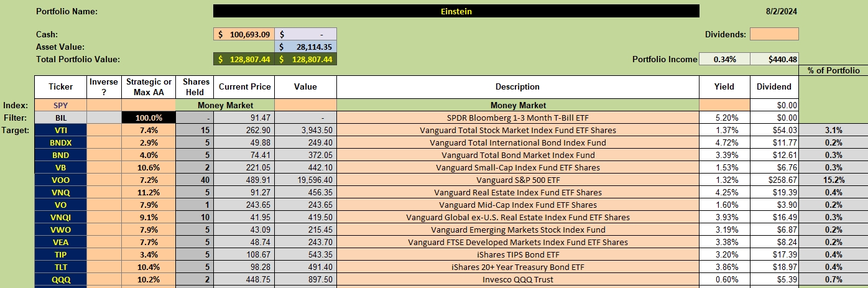Image resolution: width=868 pixels, height=288 pixels.
Task: Select the BND ticker cell
Action: [x=60, y=155]
